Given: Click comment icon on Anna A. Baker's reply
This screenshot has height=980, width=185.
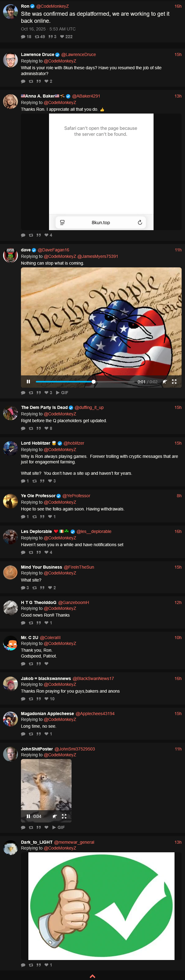Looking at the screenshot, I should tap(23, 235).
